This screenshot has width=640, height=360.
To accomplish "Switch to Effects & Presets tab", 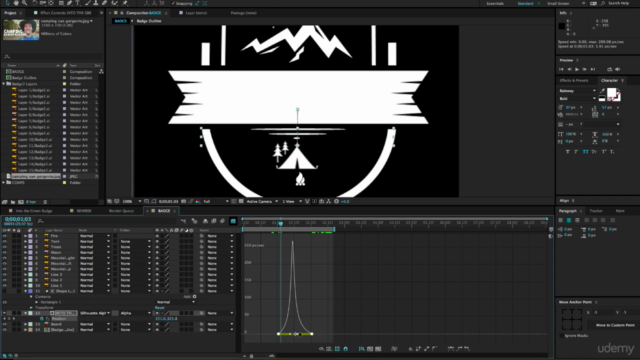I will 574,81.
